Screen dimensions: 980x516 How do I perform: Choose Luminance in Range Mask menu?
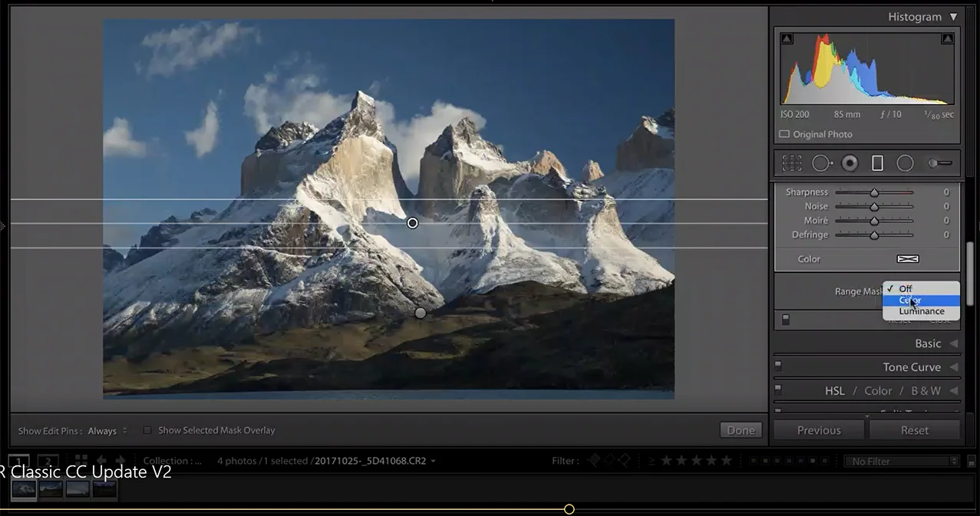click(x=921, y=311)
